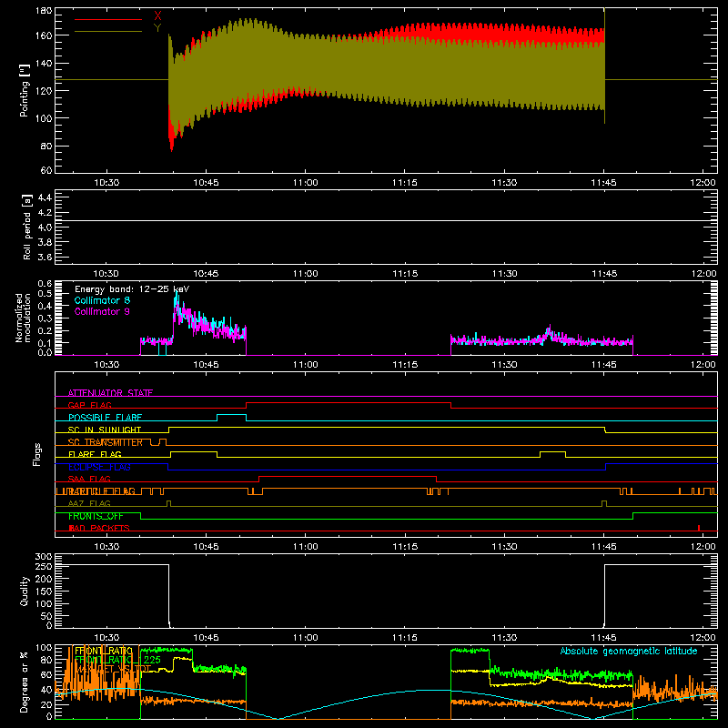Click "11:45" on the Normalized modulation time axis

coord(604,365)
